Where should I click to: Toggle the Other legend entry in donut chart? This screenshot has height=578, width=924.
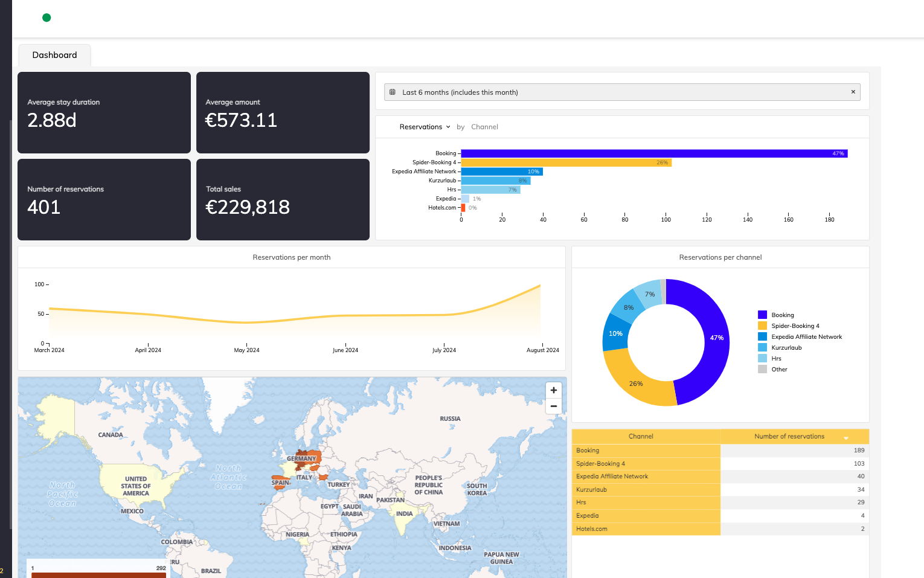(779, 369)
